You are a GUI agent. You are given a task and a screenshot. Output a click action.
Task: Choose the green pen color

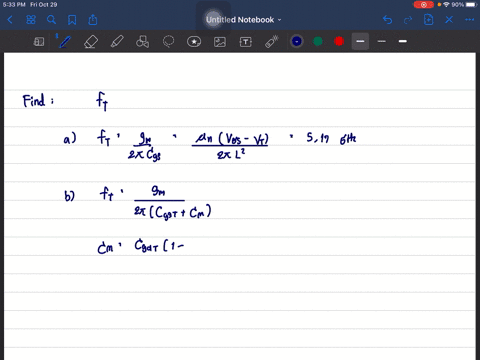tap(318, 41)
